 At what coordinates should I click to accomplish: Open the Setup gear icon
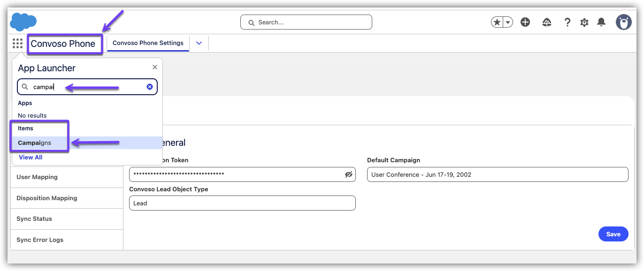click(x=584, y=22)
